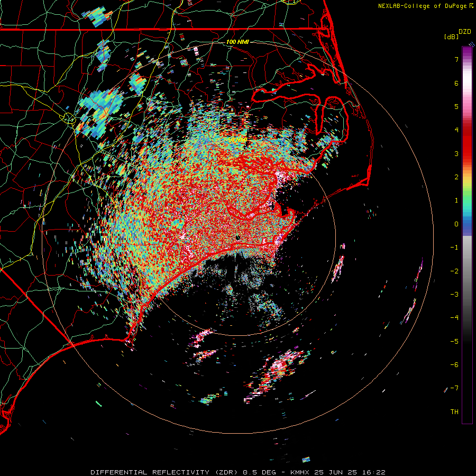Click 'DIFFERENTIAL REFLECTIVITY' in the caption
Screen dimensions: 476x476
click(x=150, y=472)
